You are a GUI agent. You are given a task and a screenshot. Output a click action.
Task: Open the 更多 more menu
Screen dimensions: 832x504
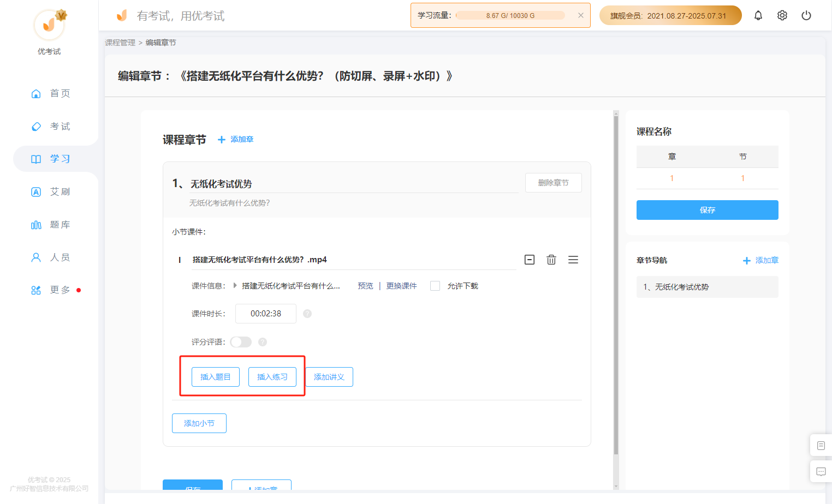tap(50, 290)
